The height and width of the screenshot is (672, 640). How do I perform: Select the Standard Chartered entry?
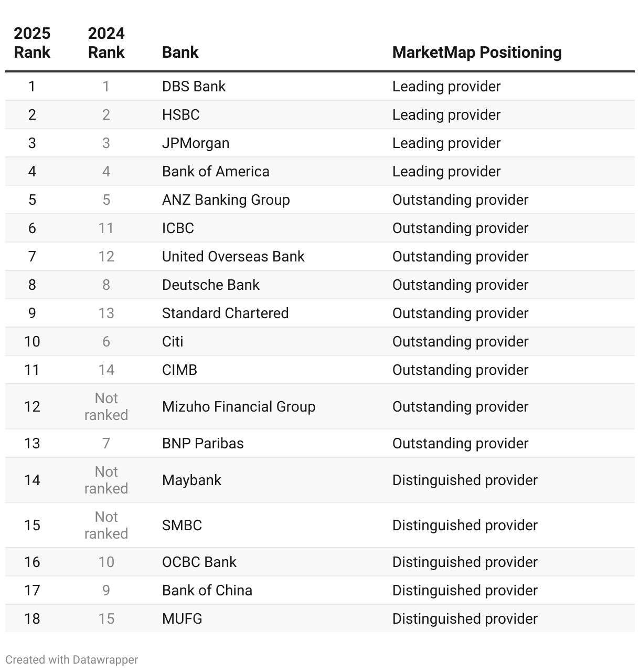click(225, 313)
